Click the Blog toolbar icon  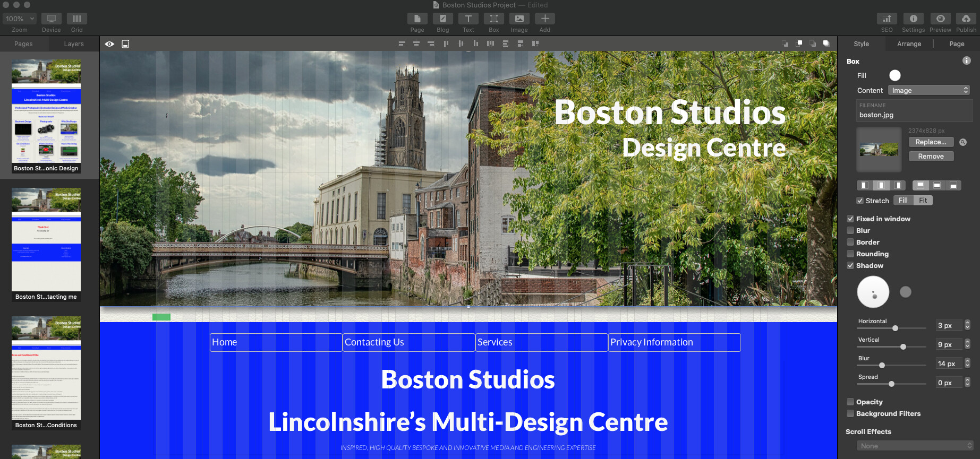coord(443,19)
